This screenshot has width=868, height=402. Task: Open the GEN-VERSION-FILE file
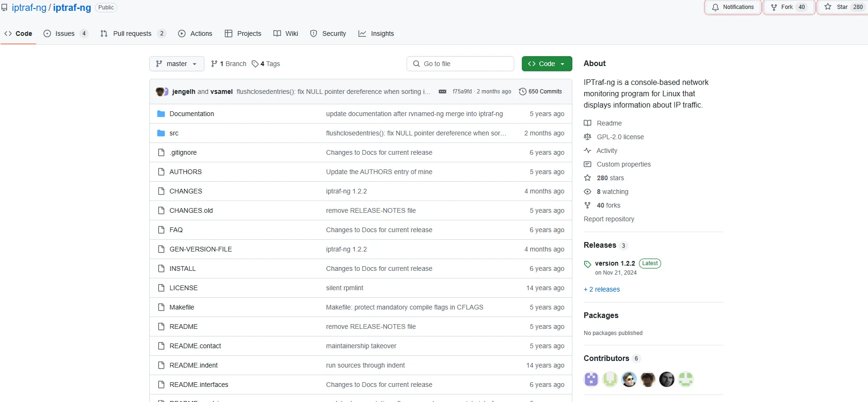[x=201, y=249]
